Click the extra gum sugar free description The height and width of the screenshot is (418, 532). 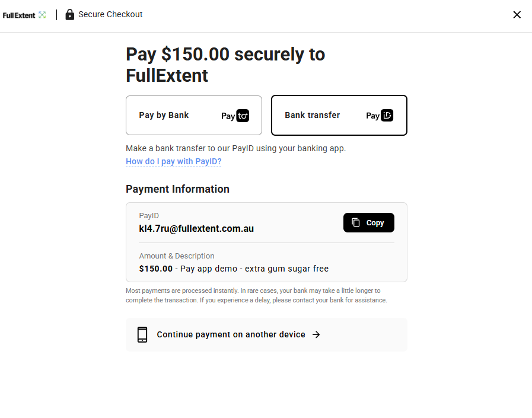click(x=286, y=269)
